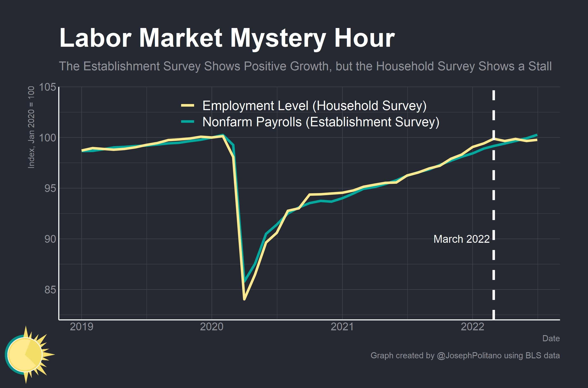
Task: Click the Index, Jan 2020 = 100 axis title
Action: [31, 127]
